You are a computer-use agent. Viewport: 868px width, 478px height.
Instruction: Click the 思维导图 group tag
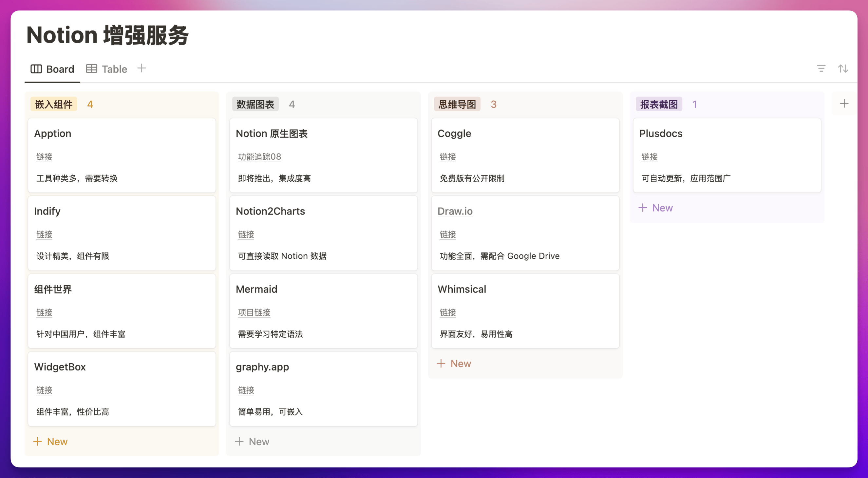click(457, 104)
